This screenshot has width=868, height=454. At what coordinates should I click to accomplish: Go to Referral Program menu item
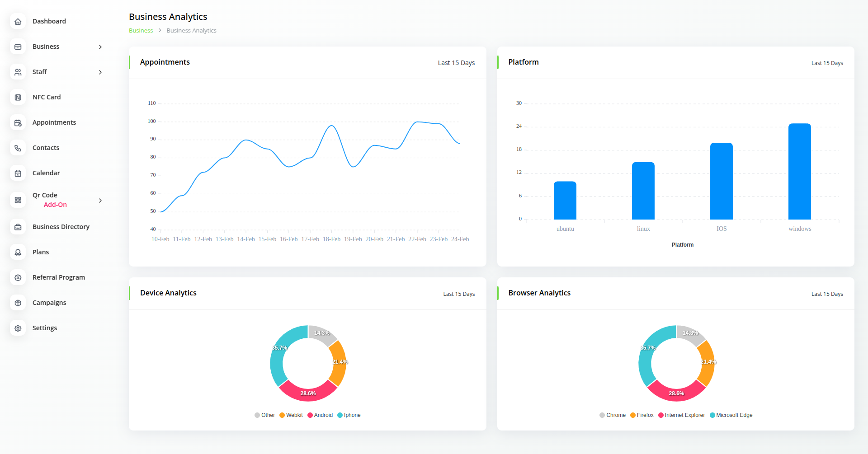tap(59, 277)
